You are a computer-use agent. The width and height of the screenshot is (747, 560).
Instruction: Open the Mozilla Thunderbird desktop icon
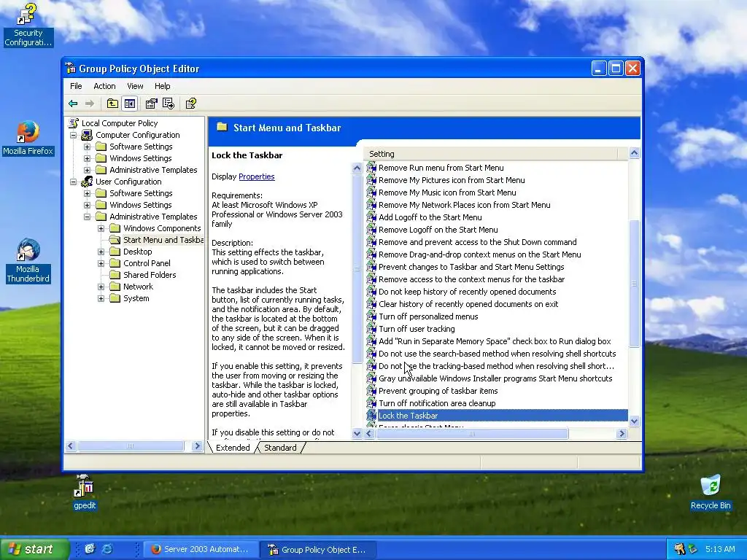(x=28, y=261)
